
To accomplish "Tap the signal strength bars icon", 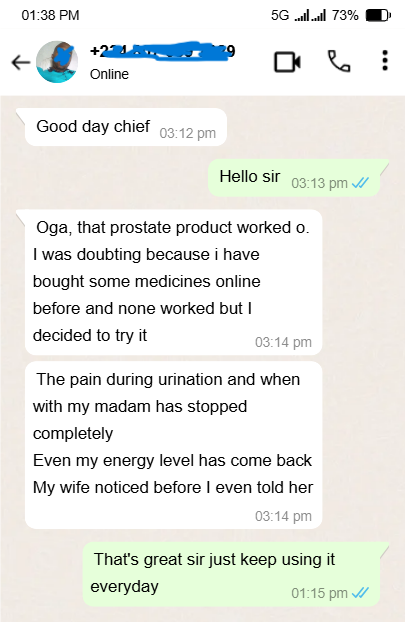I will (x=310, y=15).
